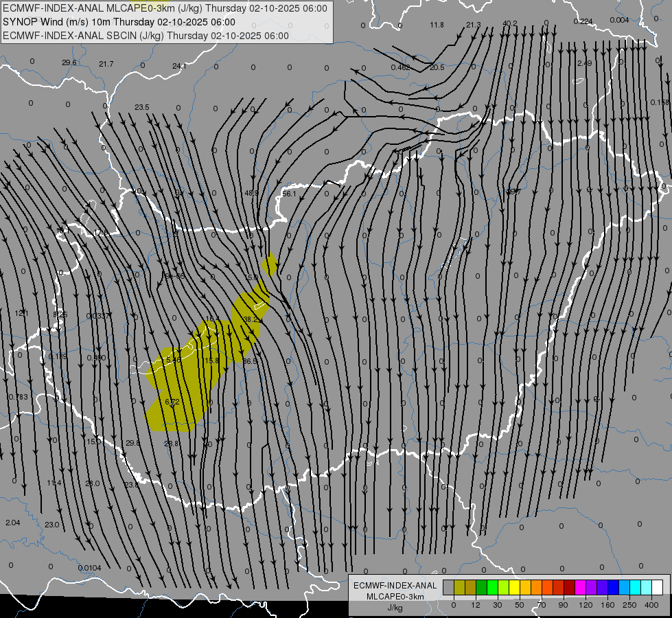
Task: Click the map value 0.0104
Action: point(89,569)
